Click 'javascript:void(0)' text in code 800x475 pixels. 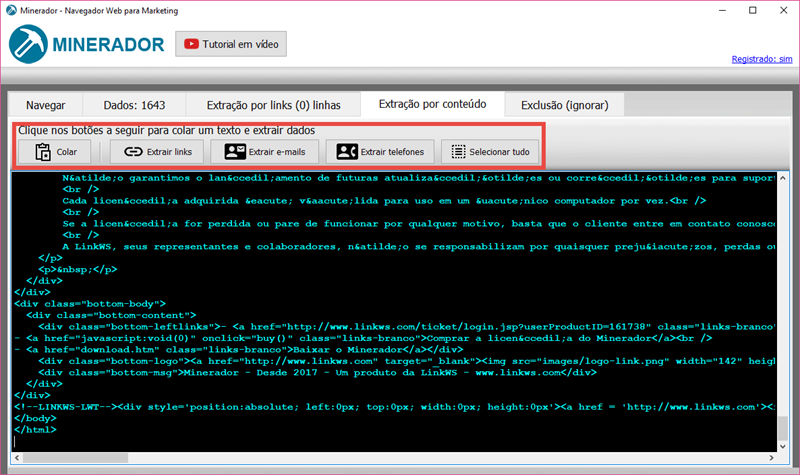pos(135,338)
